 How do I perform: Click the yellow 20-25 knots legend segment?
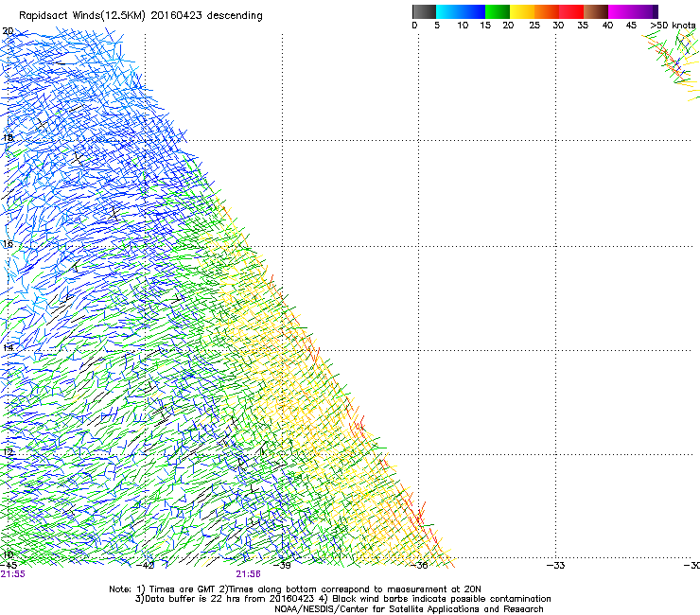522,11
